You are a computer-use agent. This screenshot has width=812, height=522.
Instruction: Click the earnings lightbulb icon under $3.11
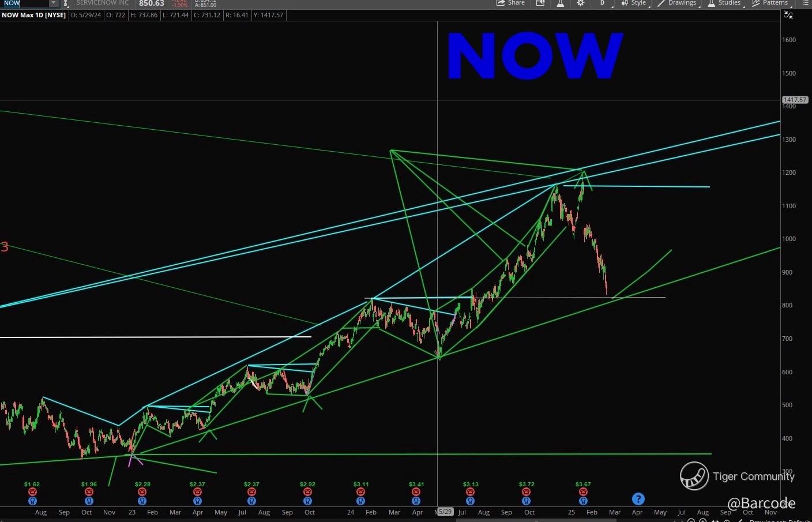click(x=361, y=501)
